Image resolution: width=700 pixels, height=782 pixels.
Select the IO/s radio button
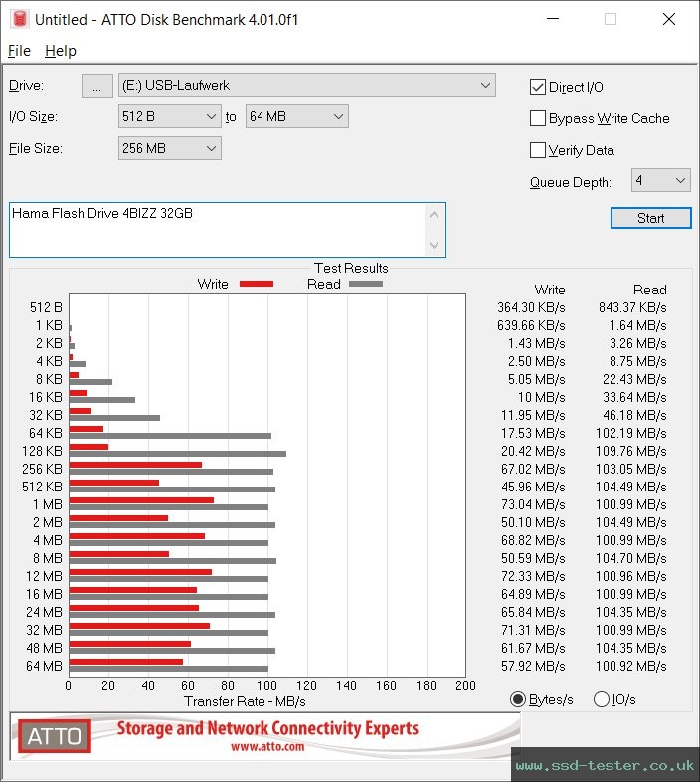(x=602, y=699)
